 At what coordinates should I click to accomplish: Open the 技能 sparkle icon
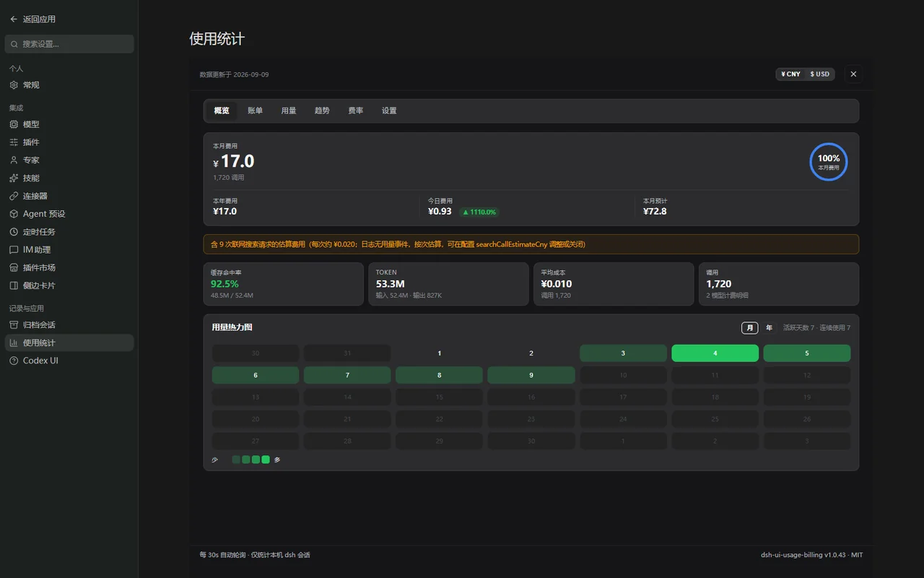[x=14, y=178]
